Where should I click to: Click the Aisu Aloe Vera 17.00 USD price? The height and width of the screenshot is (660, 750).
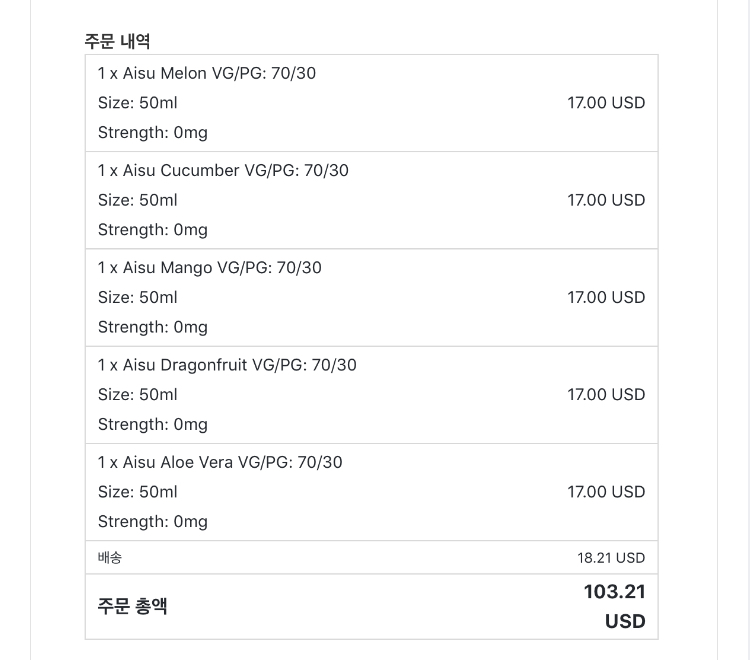coord(606,492)
